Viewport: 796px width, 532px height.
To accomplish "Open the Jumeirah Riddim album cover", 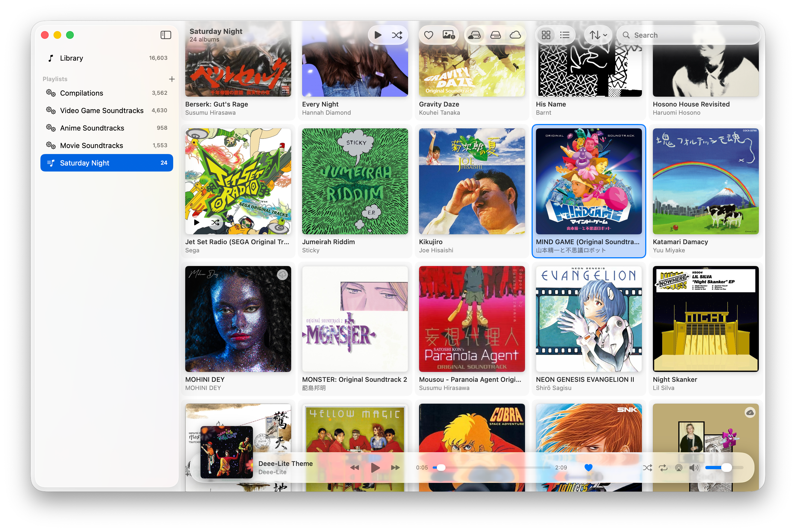I will coord(355,181).
